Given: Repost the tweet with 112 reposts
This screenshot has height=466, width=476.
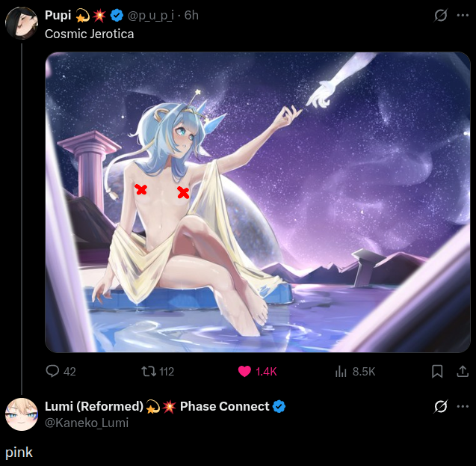Looking at the screenshot, I should 149,371.
